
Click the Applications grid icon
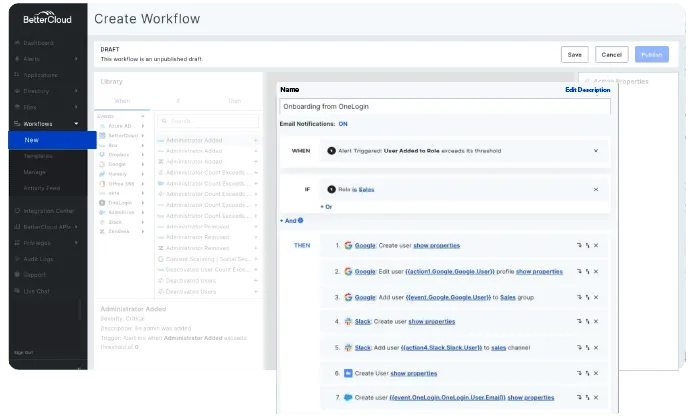point(17,75)
